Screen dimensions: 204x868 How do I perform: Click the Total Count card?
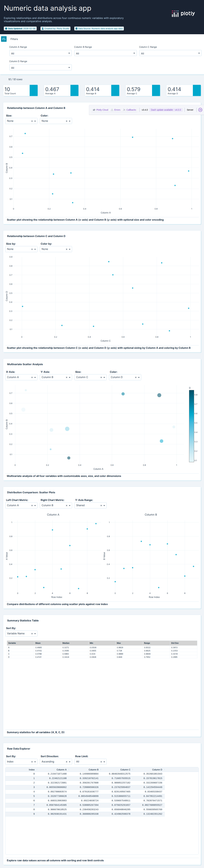pyautogui.click(x=21, y=91)
